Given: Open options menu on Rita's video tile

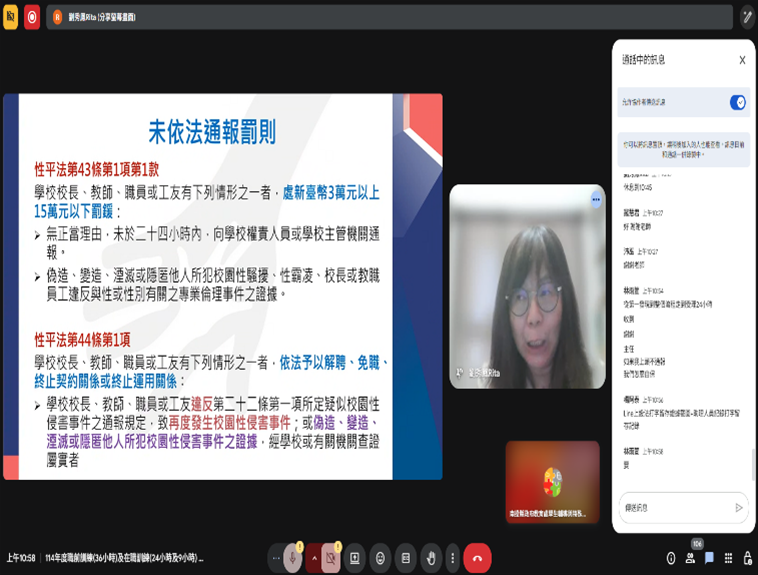Looking at the screenshot, I should click(x=596, y=200).
